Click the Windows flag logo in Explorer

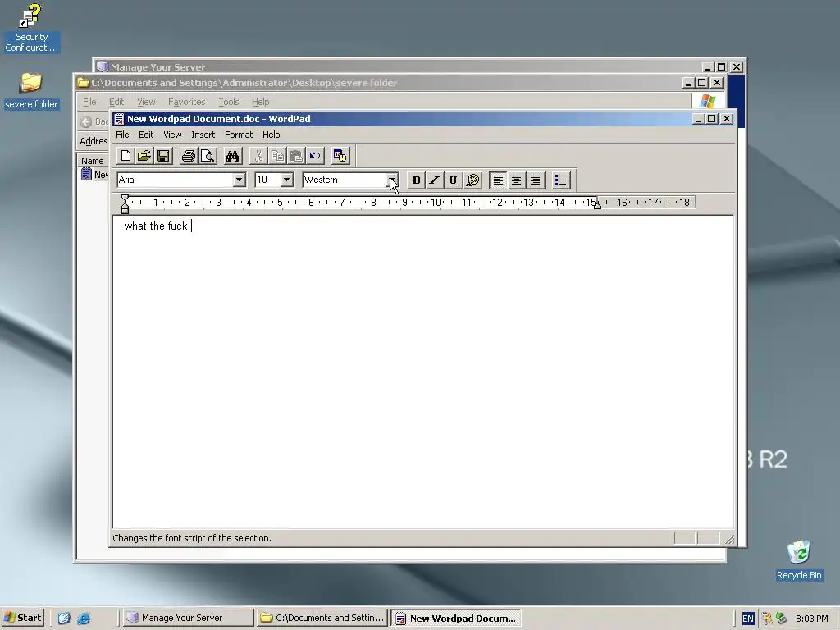click(707, 101)
